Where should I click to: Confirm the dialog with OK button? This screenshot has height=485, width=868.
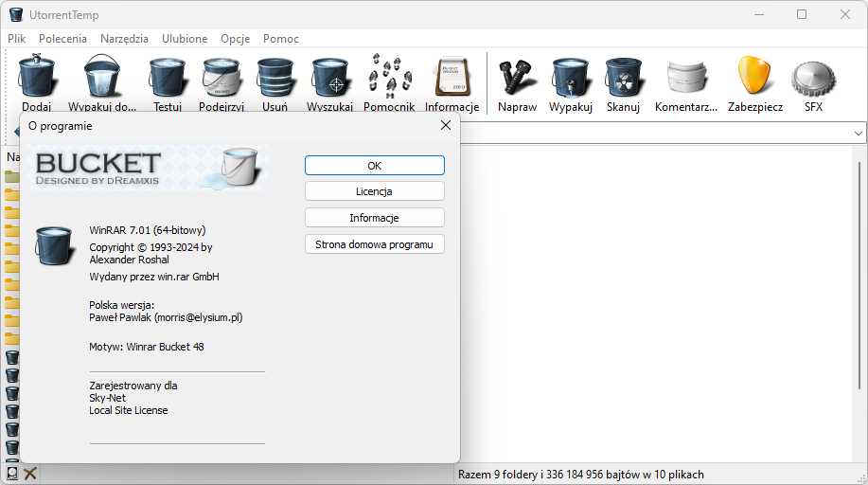point(374,165)
